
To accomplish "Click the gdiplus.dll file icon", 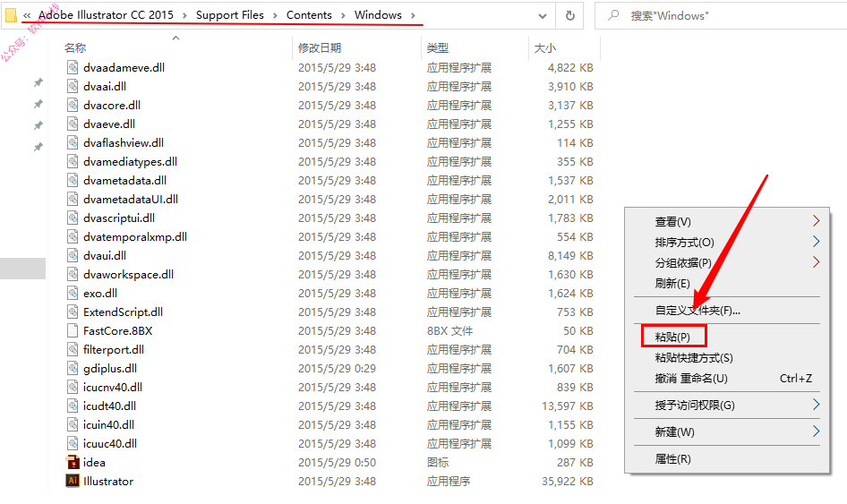I will click(x=73, y=369).
